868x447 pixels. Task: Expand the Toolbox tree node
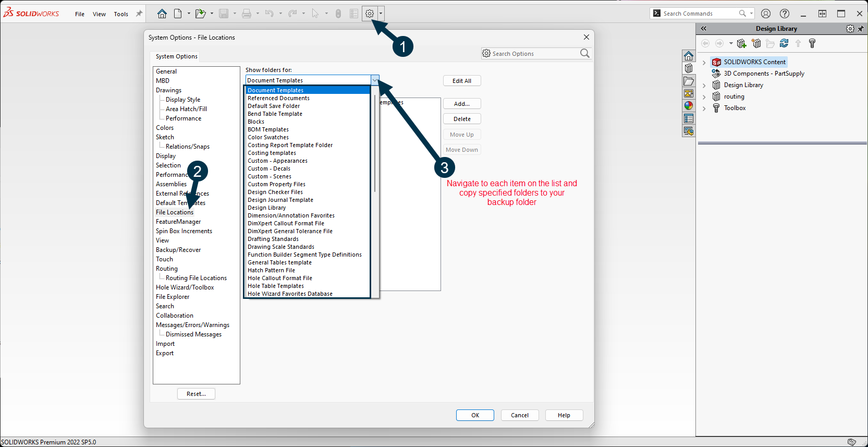click(x=704, y=108)
